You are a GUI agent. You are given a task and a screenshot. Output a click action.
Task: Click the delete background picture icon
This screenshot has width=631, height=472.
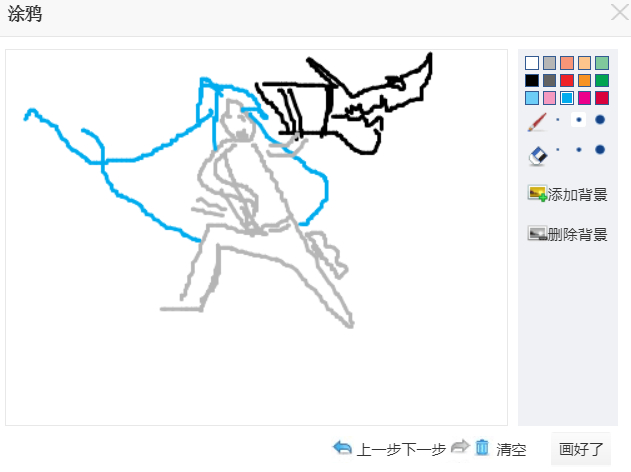tap(538, 233)
